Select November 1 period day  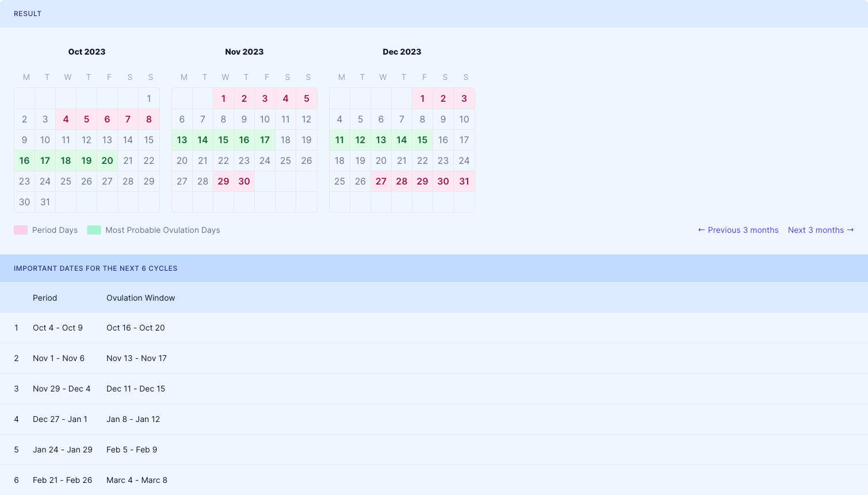click(x=223, y=99)
